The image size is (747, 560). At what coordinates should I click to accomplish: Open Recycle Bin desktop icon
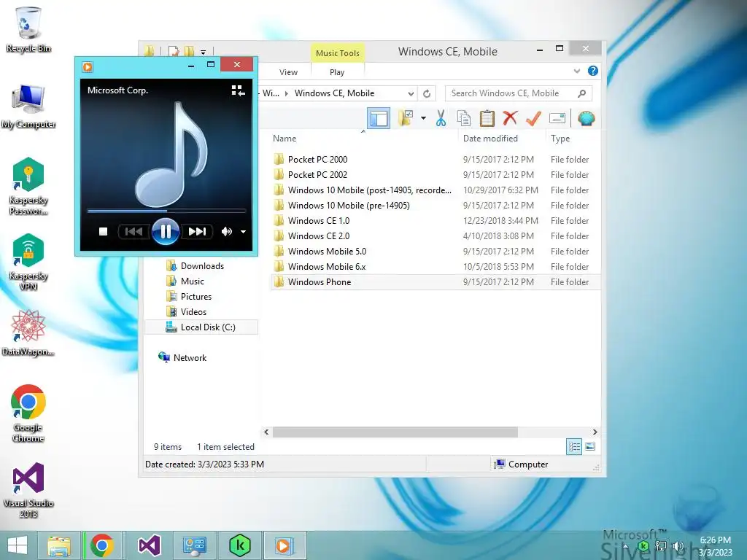point(28,29)
